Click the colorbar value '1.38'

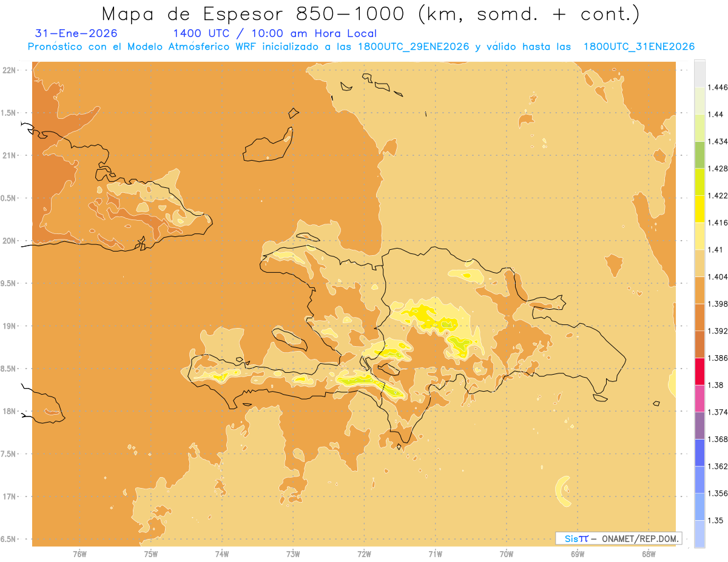click(x=716, y=385)
